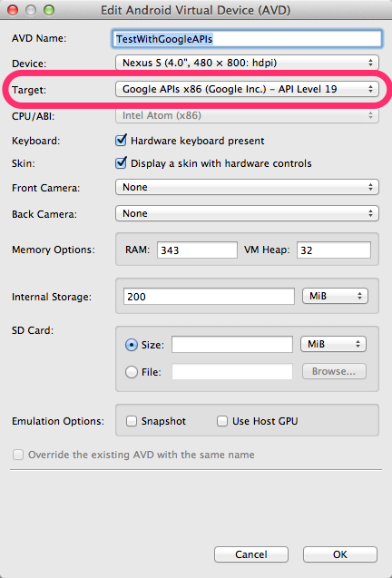Image resolution: width=392 pixels, height=578 pixels.
Task: Uncheck Hardware keyboard present checkbox
Action: coord(121,141)
